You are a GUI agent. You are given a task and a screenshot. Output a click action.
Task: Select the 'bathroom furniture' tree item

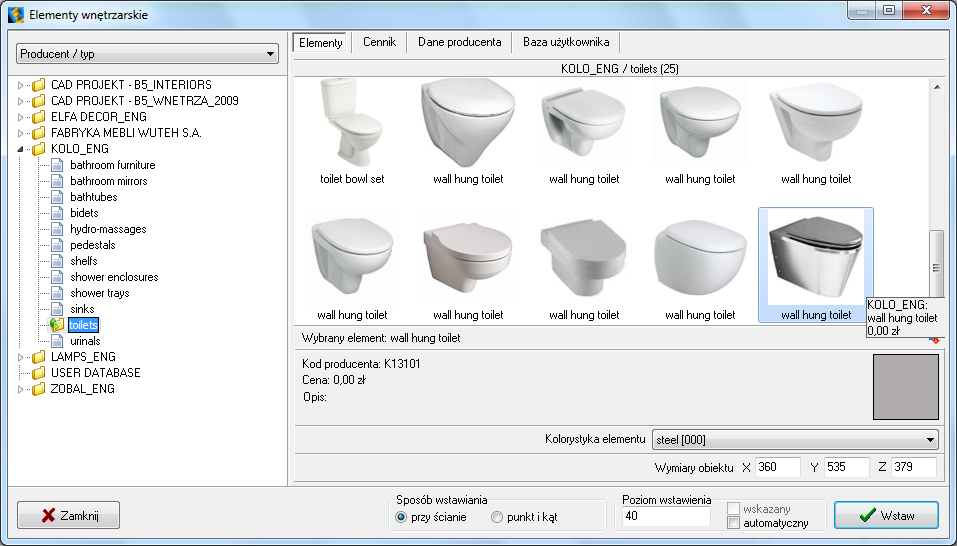click(x=112, y=165)
